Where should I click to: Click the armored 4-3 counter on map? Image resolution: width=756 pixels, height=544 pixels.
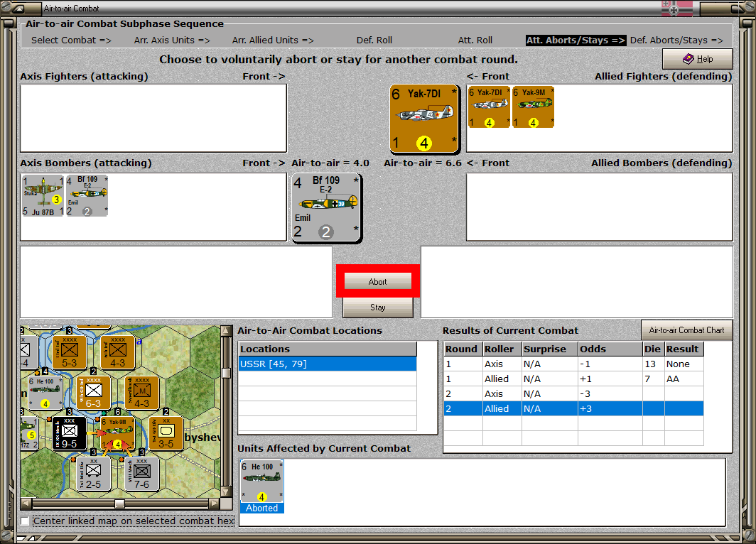tap(141, 393)
